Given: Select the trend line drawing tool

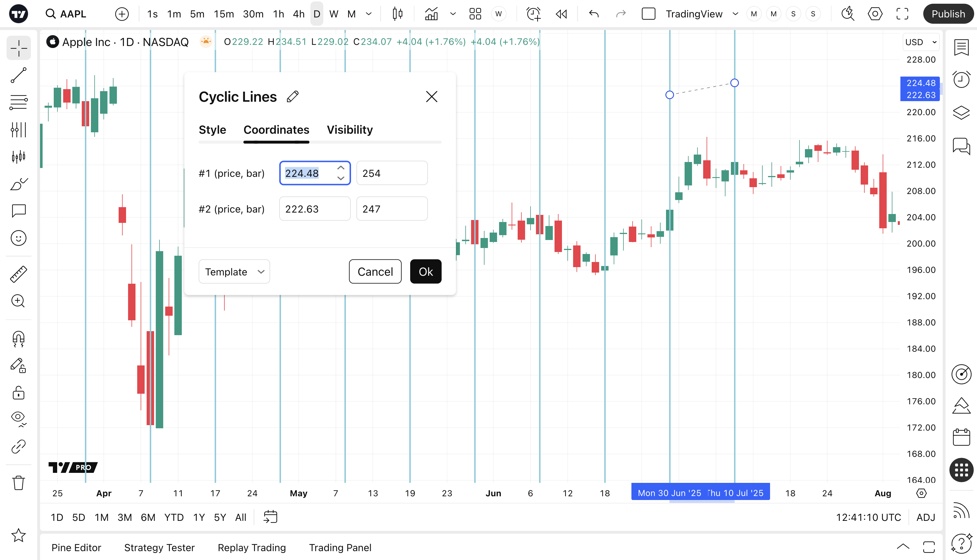Looking at the screenshot, I should (19, 75).
